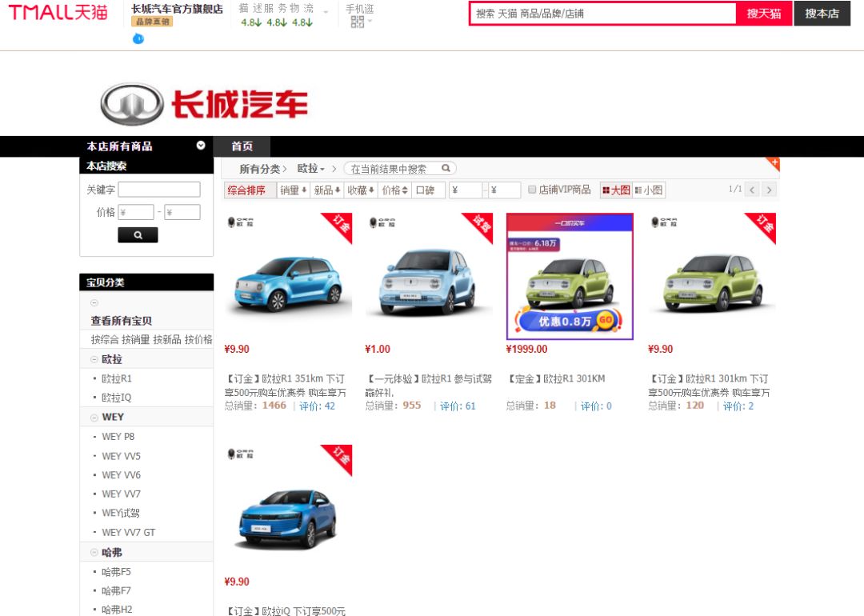Click the 长城汽车 Great Wall logo banner
The width and height of the screenshot is (864, 616).
coord(204,103)
